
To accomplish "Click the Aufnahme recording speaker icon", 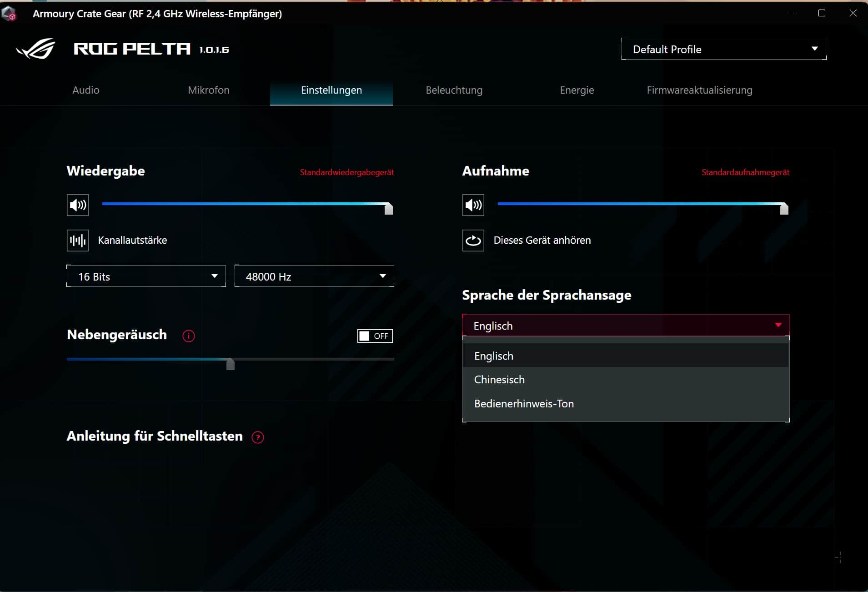I will pyautogui.click(x=473, y=205).
